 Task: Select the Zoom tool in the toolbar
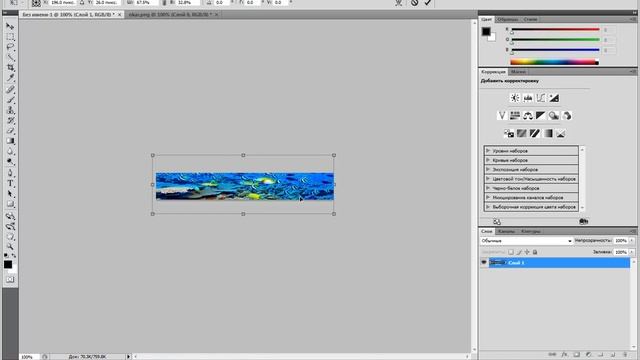(x=10, y=247)
